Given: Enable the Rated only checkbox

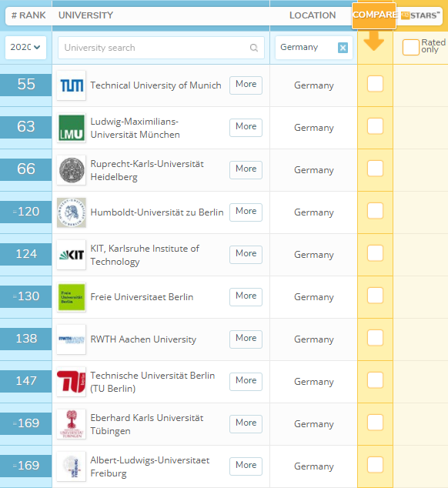Looking at the screenshot, I should pyautogui.click(x=410, y=47).
